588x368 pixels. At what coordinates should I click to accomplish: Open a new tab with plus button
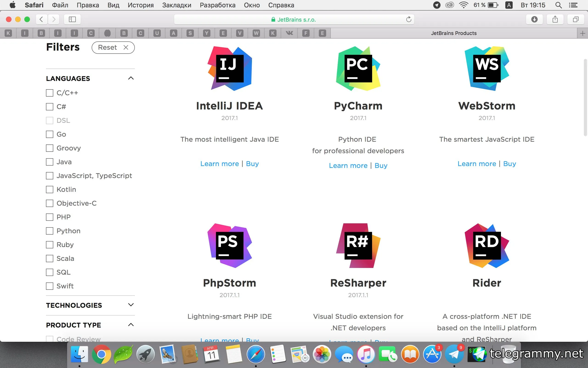tap(582, 33)
